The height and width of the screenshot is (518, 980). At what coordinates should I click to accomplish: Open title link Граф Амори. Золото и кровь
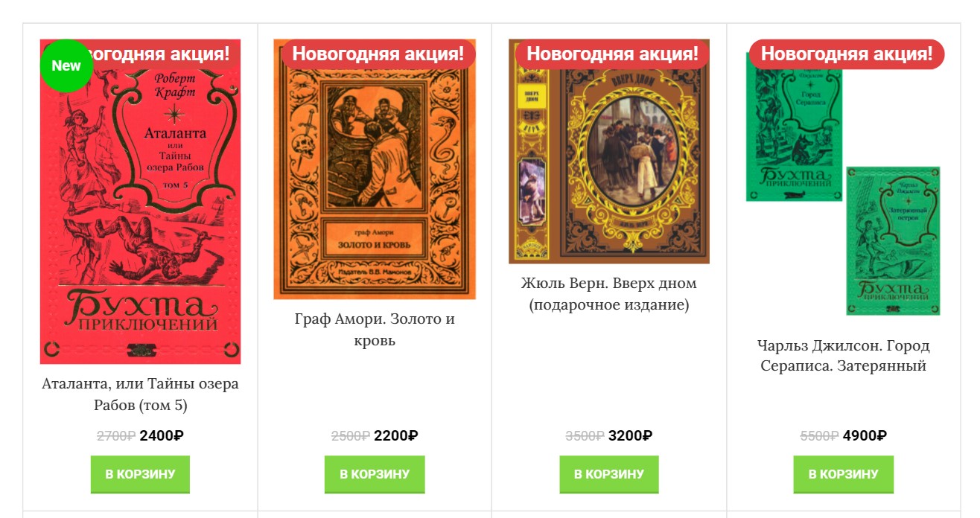click(x=375, y=330)
